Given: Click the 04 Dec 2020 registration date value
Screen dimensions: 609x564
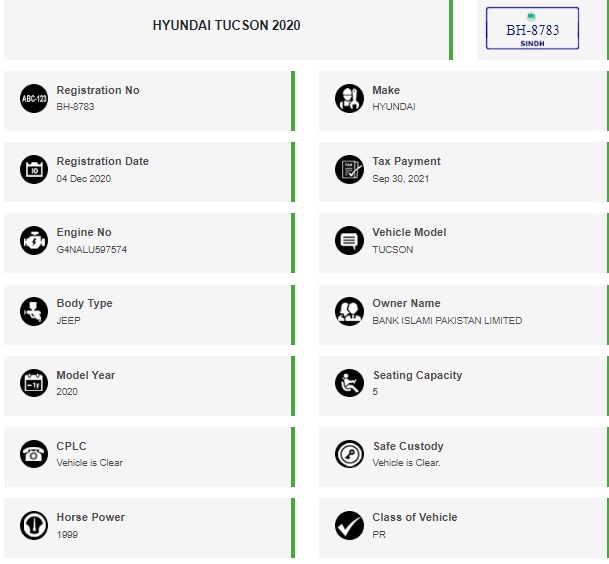Looking at the screenshot, I should click(83, 179).
